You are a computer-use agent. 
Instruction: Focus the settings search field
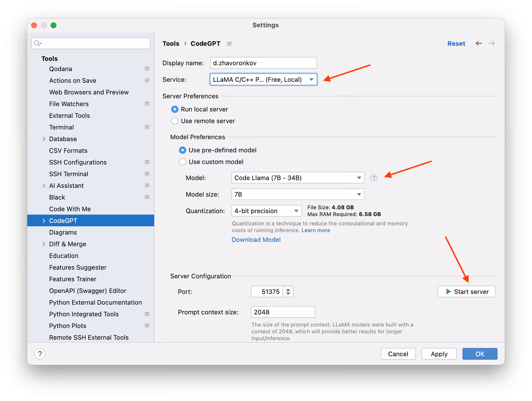[x=91, y=43]
